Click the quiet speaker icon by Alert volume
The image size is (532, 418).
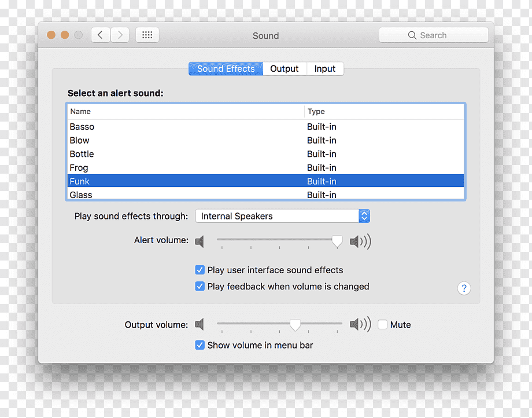coord(199,241)
